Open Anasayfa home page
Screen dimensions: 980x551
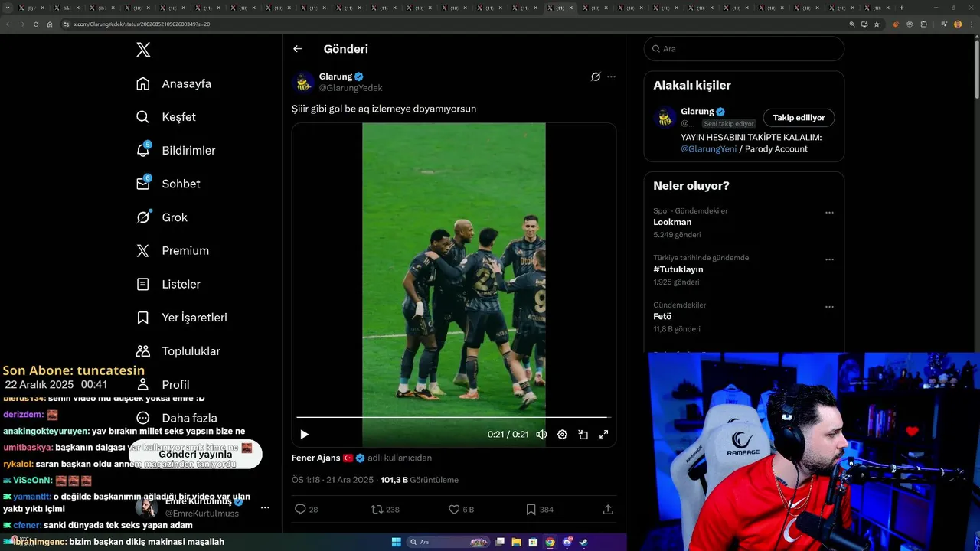tap(174, 83)
